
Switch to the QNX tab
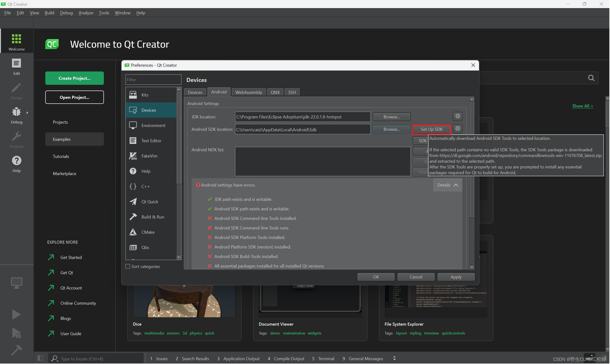coord(275,92)
